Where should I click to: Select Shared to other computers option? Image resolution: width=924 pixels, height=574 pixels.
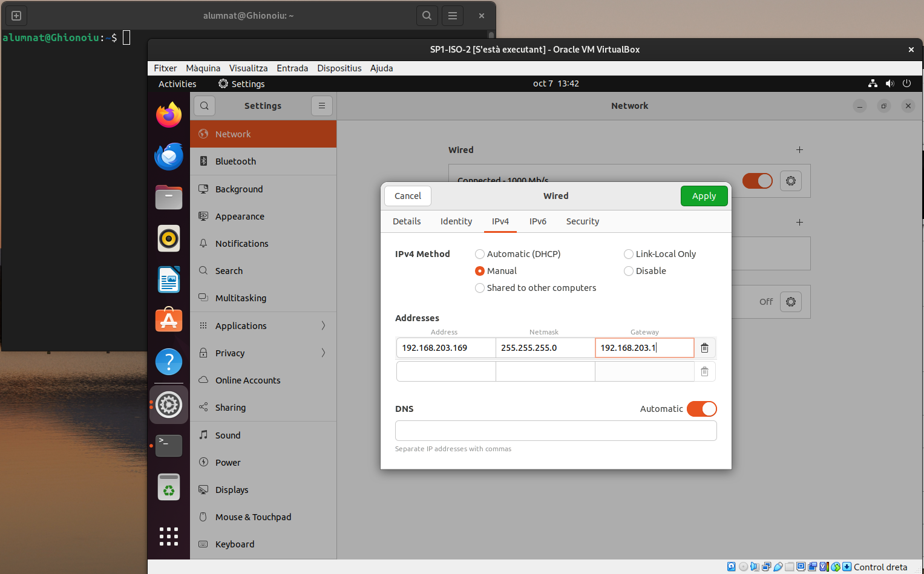coord(480,288)
